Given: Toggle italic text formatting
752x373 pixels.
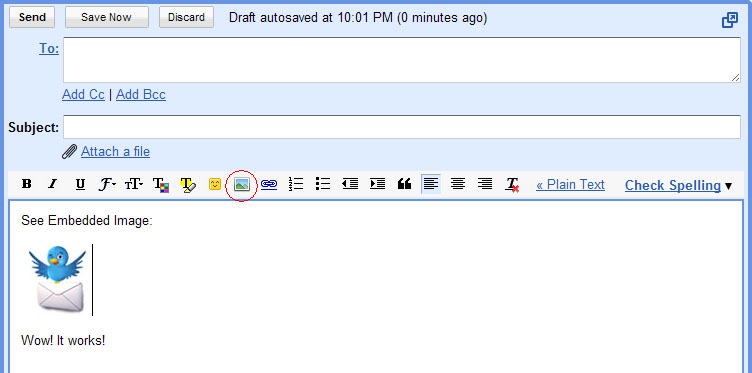Looking at the screenshot, I should (53, 184).
